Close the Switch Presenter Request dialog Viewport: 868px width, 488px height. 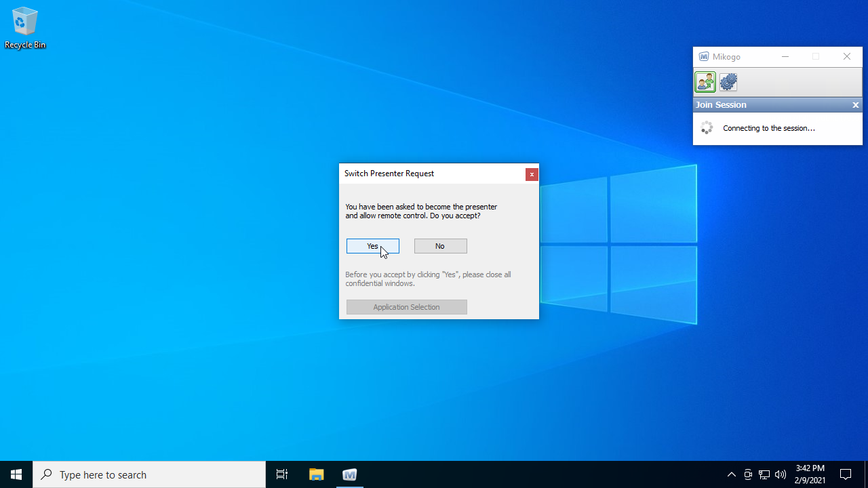(x=532, y=174)
